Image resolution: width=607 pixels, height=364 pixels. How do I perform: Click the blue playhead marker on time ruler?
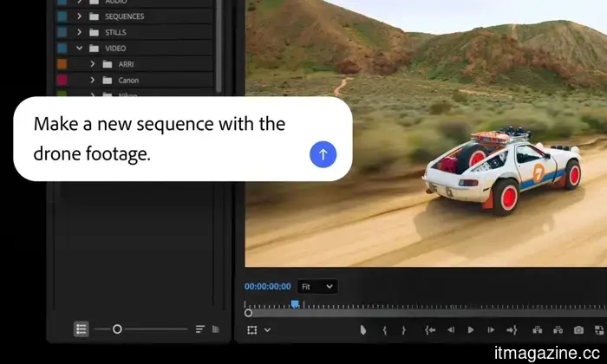pos(295,304)
